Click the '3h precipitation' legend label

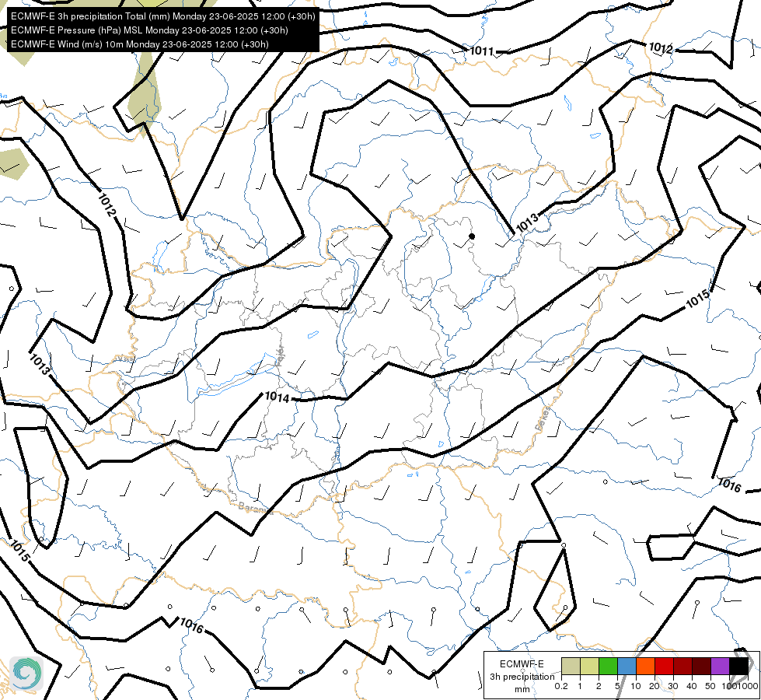[x=522, y=677]
